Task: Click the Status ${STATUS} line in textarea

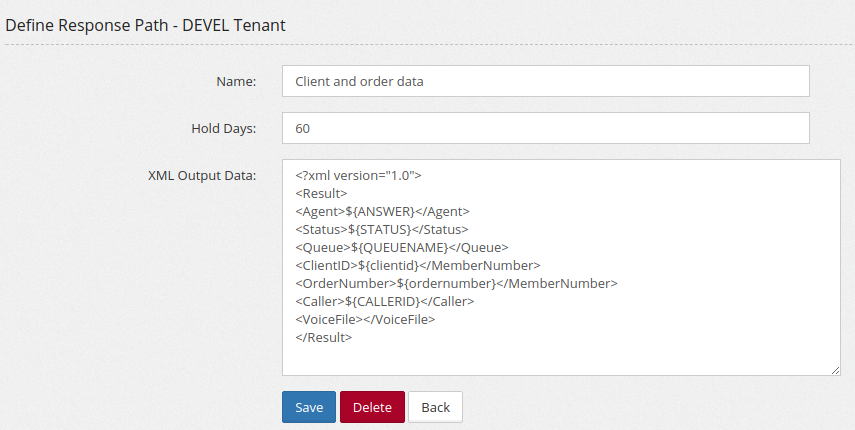Action: [382, 229]
